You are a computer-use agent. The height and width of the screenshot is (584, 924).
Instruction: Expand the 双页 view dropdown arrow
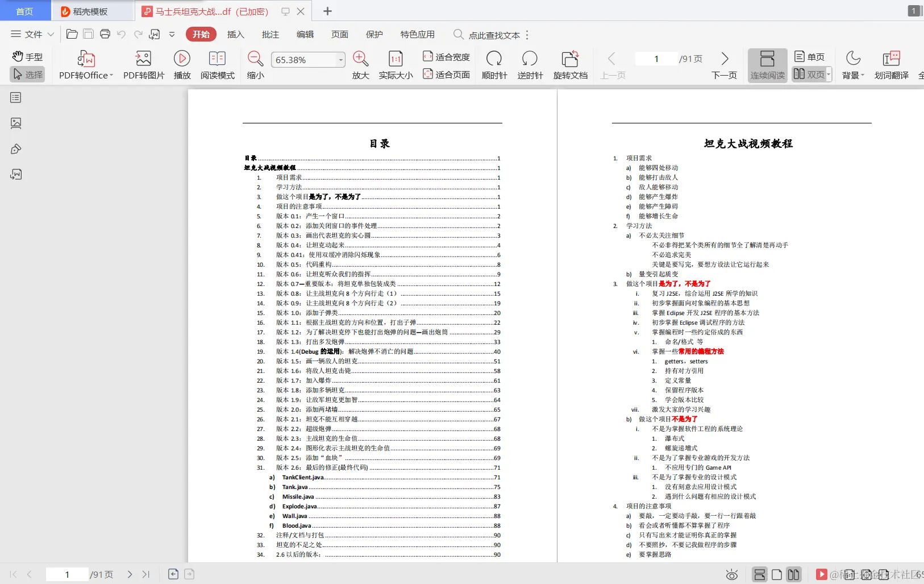pos(827,74)
